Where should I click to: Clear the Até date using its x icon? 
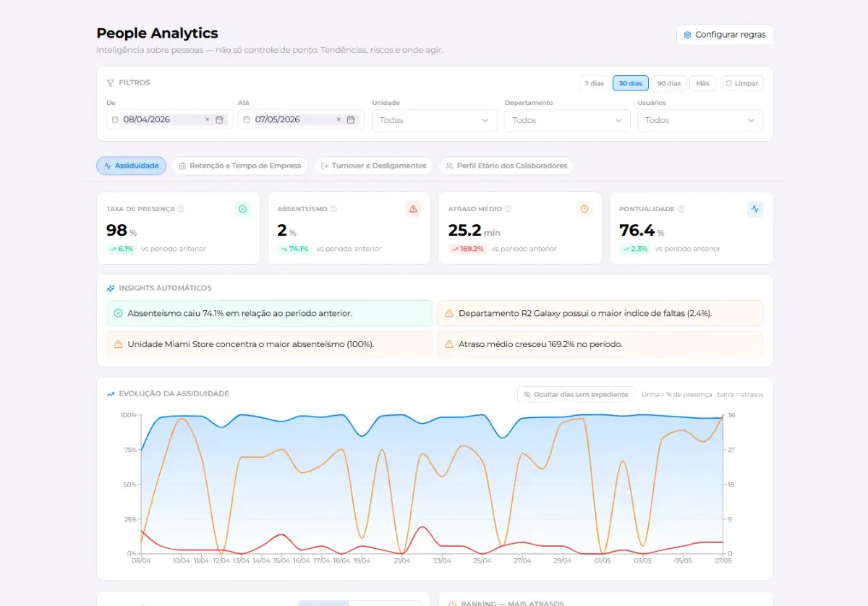point(339,119)
